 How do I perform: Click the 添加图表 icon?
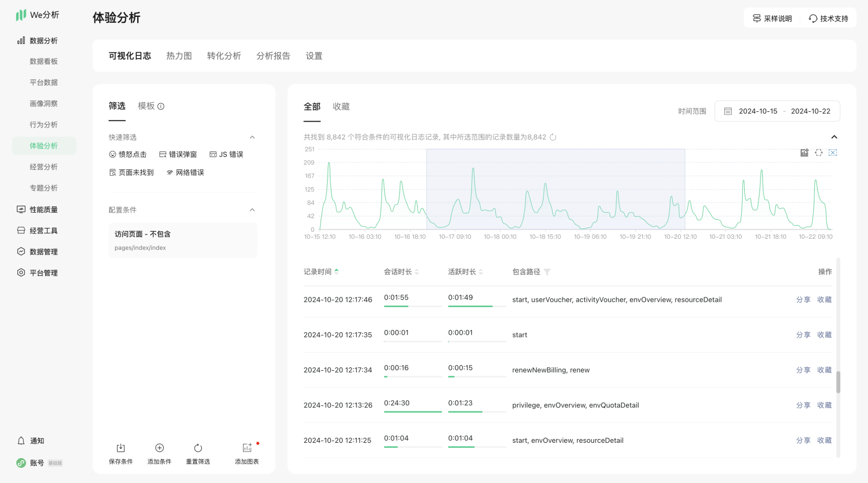pos(247,448)
